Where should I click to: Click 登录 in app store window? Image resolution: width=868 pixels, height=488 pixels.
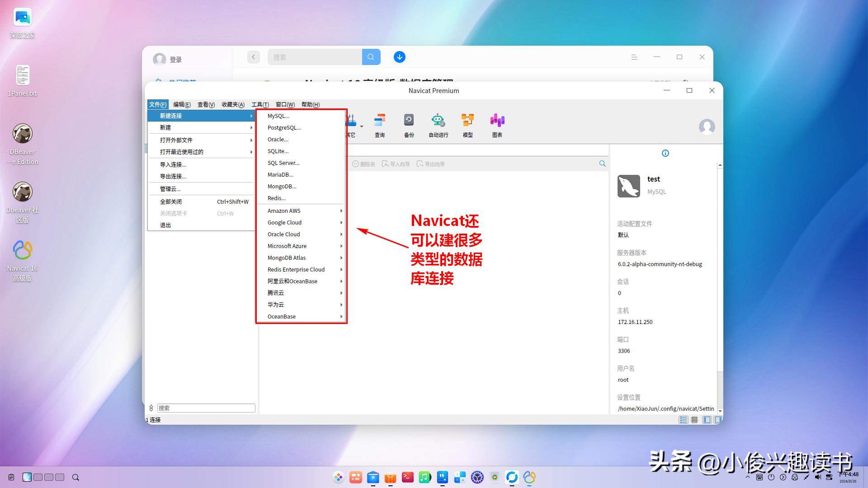click(x=175, y=60)
